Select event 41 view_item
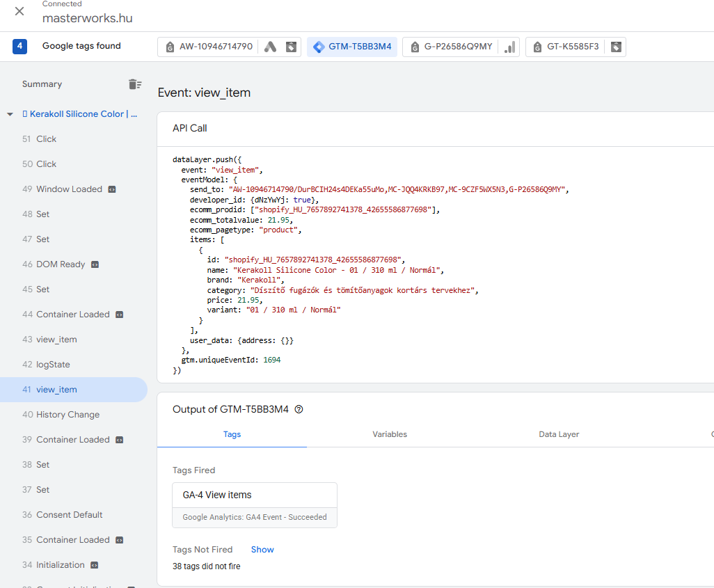 tap(74, 390)
